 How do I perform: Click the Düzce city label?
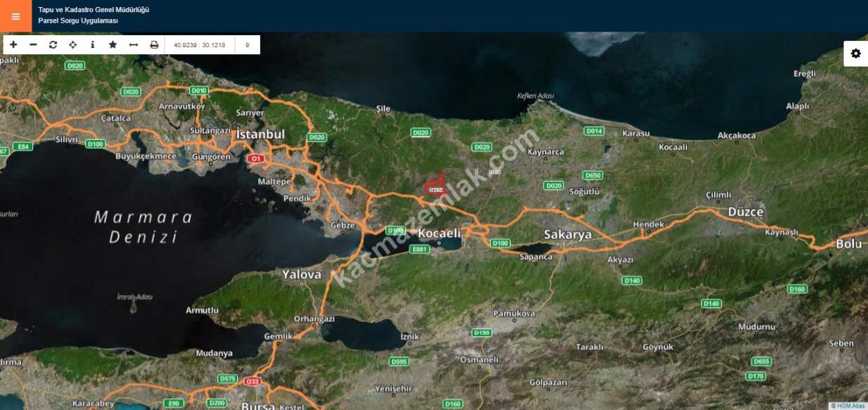746,212
